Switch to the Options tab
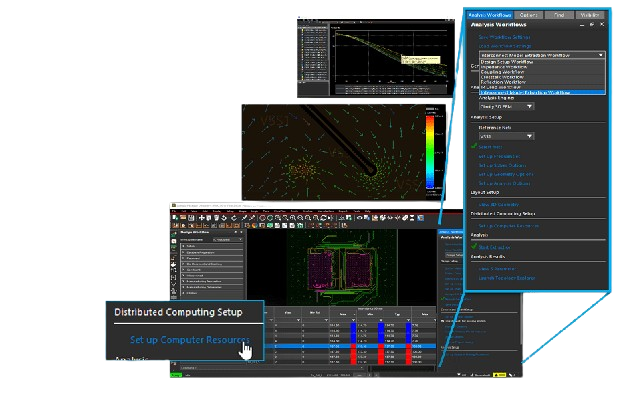Viewport: 627px width, 398px height. (529, 15)
